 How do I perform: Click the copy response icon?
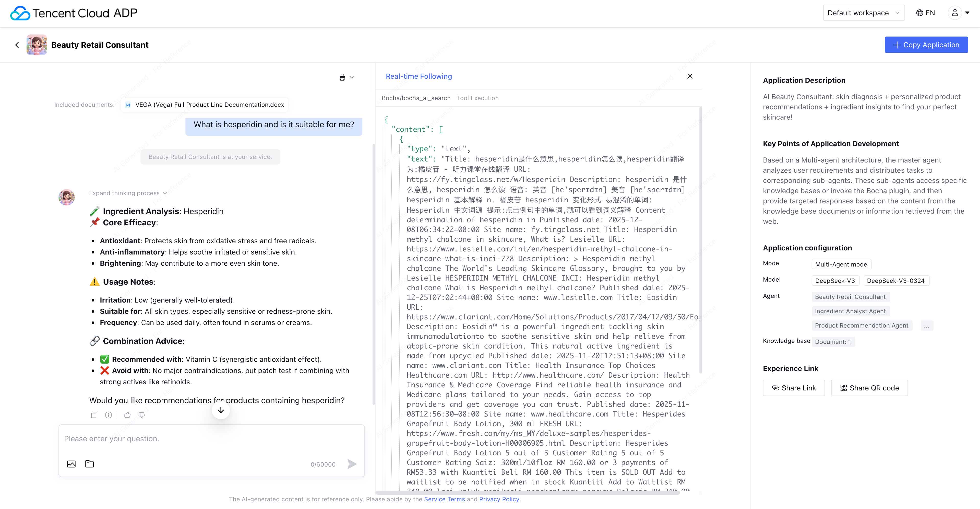94,415
